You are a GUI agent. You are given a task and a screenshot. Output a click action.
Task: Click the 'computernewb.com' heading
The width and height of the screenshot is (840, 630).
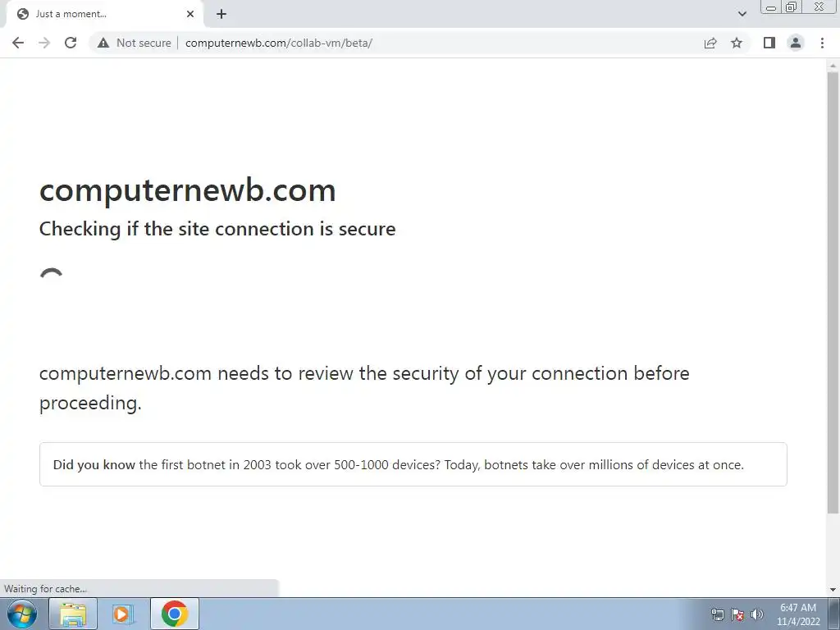tap(188, 189)
